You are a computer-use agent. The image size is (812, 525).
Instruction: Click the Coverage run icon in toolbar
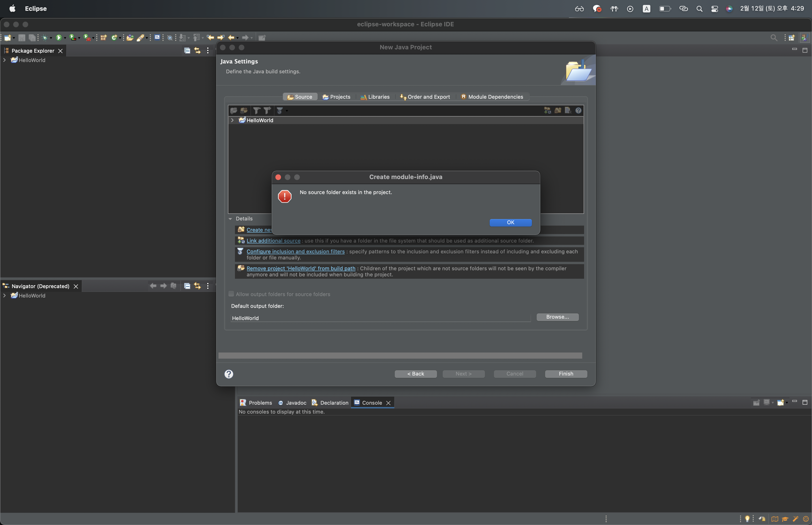[x=73, y=38]
